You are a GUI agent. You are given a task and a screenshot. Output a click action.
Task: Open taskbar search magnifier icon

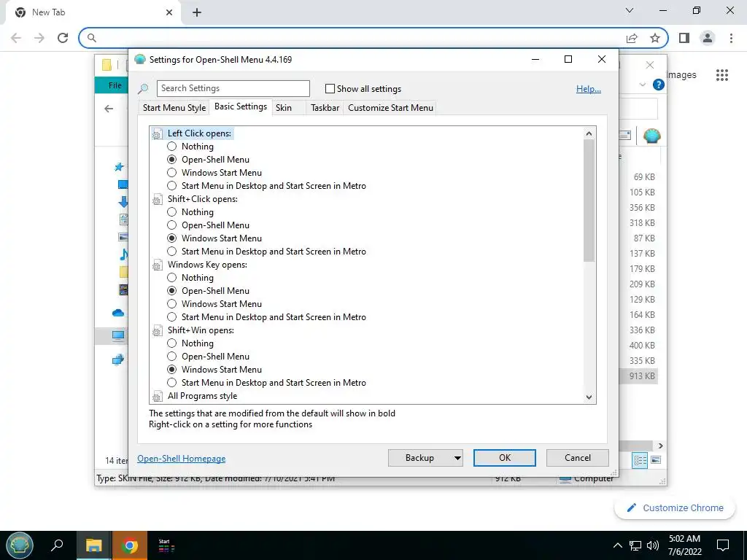pyautogui.click(x=57, y=545)
